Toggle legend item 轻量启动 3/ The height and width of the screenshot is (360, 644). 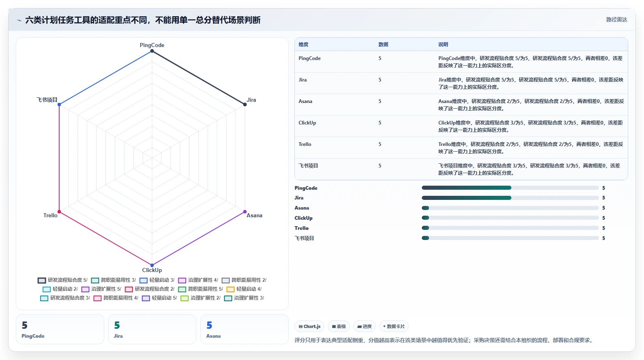[x=157, y=280]
